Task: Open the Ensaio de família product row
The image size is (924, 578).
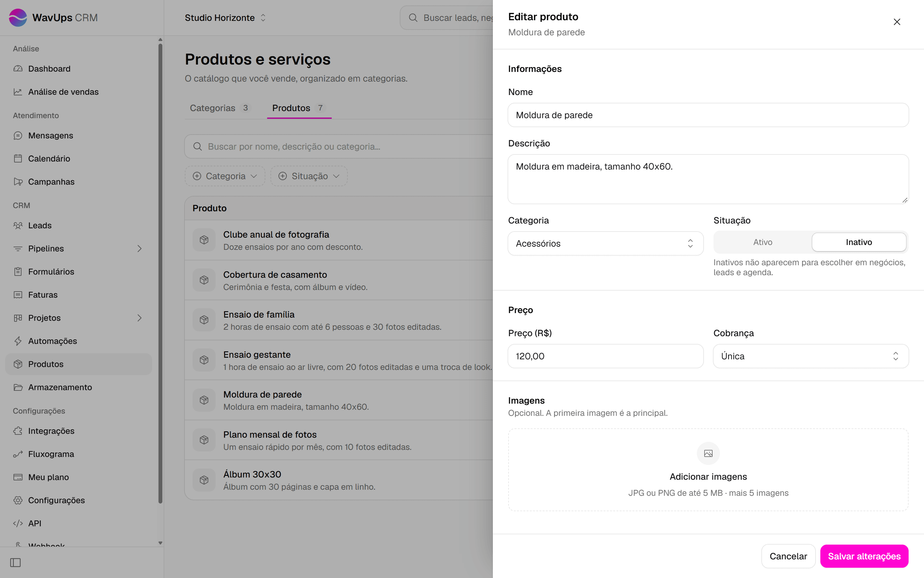Action: (x=339, y=320)
